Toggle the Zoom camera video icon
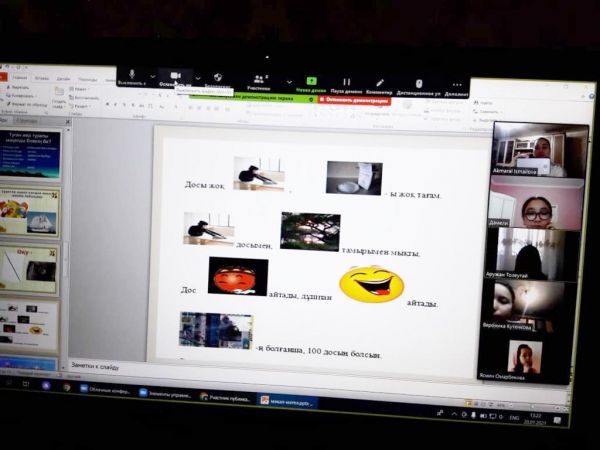This screenshot has height=450, width=600. [175, 76]
